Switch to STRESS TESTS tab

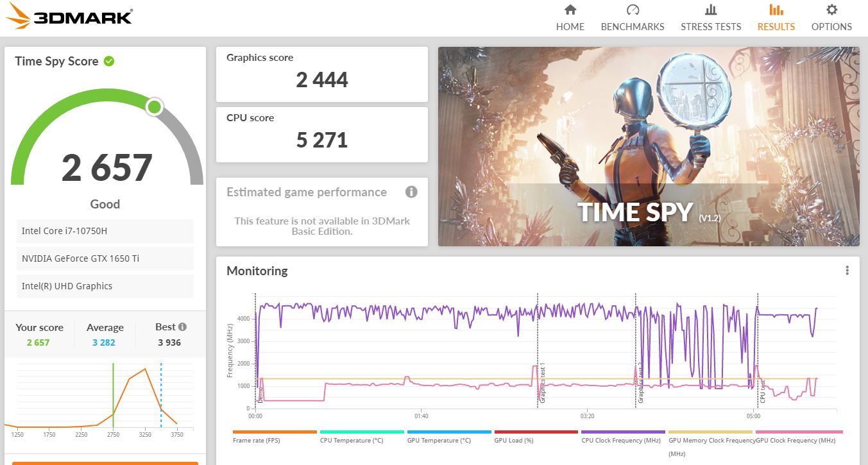point(711,18)
